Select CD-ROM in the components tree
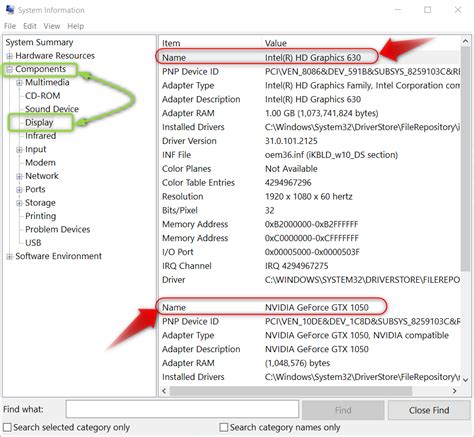Screen dimensions: 474x437 pos(43,96)
